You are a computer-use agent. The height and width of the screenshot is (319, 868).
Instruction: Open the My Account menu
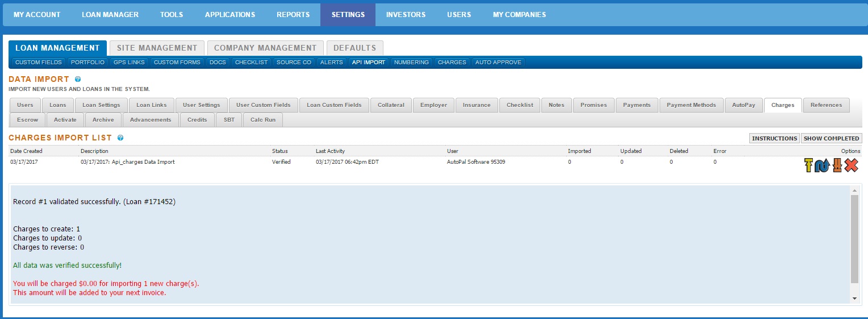click(x=37, y=15)
